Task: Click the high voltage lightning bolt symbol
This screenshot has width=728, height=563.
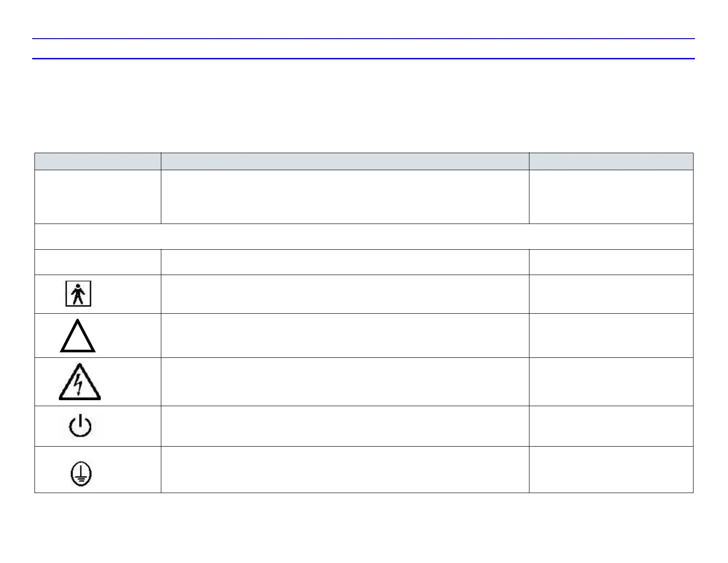Action: pyautogui.click(x=80, y=381)
